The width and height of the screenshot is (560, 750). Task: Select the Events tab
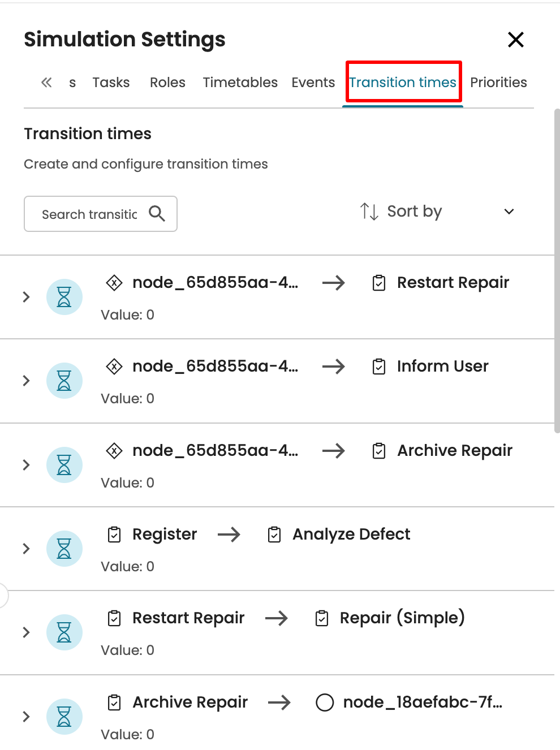[x=313, y=83]
